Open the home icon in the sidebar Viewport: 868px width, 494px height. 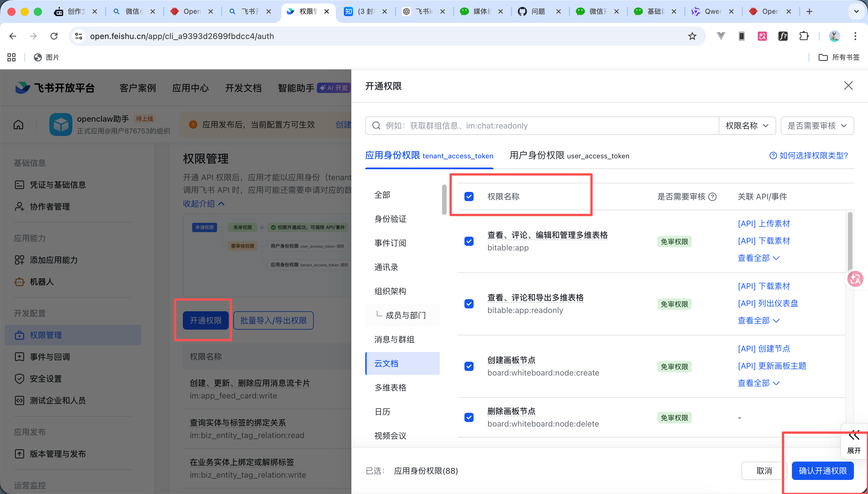coord(18,125)
